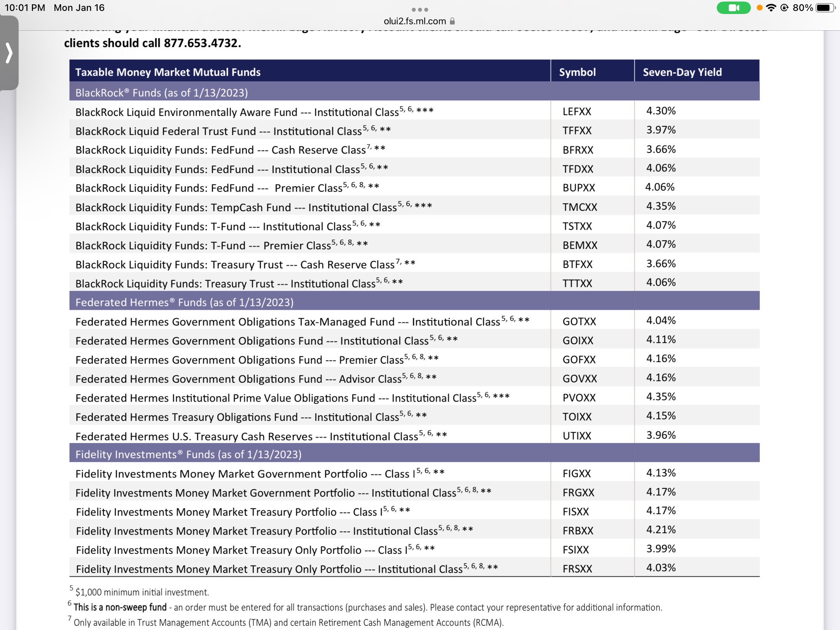Screen dimensions: 840x630
Task: Tap the Federated Hermes Funds section header
Action: (x=415, y=302)
